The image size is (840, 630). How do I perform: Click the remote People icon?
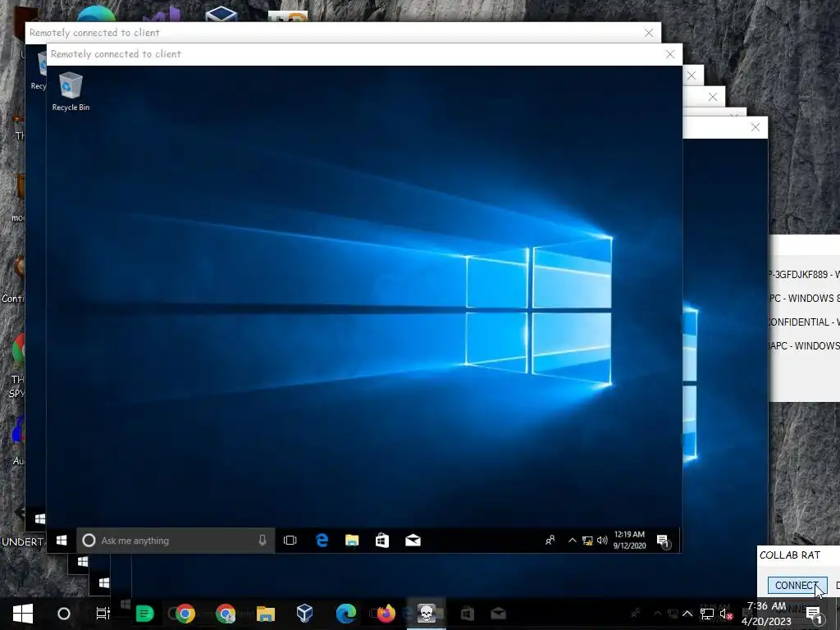pos(550,541)
